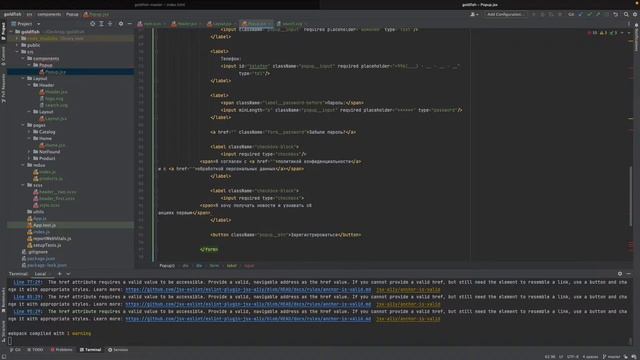Image resolution: width=640 pixels, height=360 pixels.
Task: Click the git Commit checkmark icon
Action: pyautogui.click(x=589, y=14)
